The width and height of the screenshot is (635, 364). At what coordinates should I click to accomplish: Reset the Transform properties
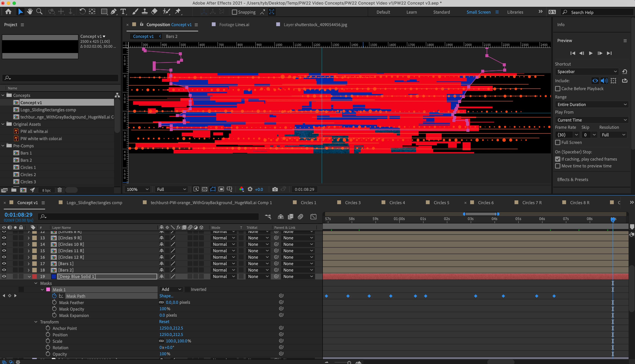click(x=164, y=322)
